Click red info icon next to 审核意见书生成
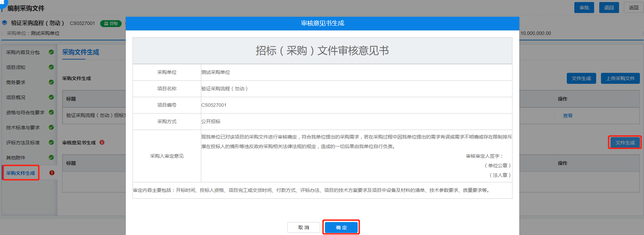Viewport: 644px width, 235px height. (102, 143)
